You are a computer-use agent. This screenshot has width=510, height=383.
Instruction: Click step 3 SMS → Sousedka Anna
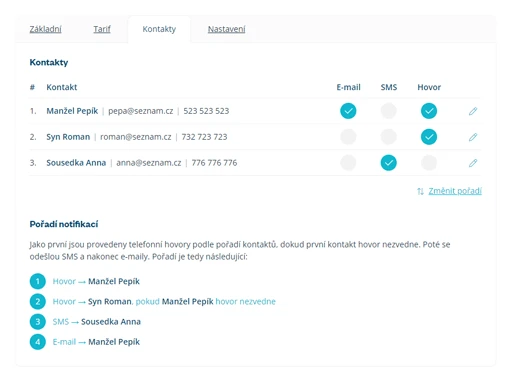pyautogui.click(x=85, y=322)
